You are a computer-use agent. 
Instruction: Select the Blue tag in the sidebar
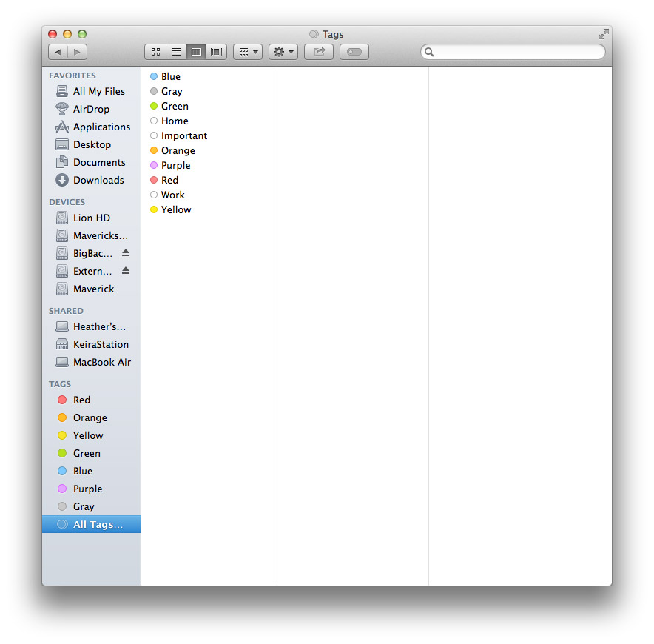coord(91,471)
